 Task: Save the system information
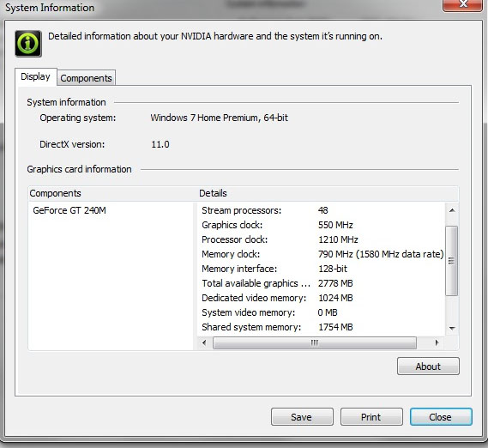coord(302,417)
